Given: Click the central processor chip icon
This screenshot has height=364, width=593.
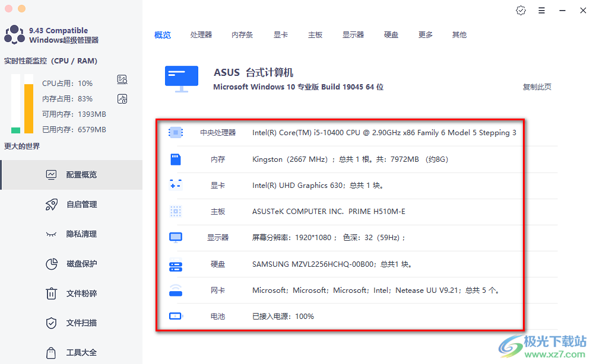Looking at the screenshot, I should coord(175,132).
